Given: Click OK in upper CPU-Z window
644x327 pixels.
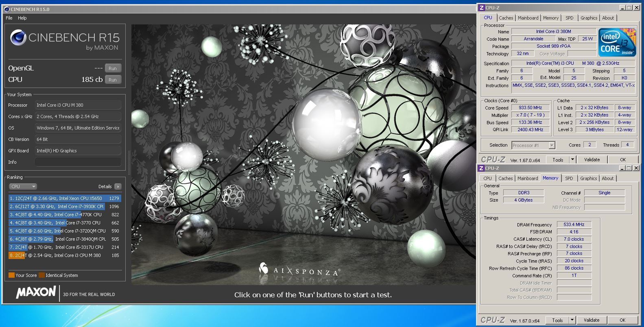Looking at the screenshot, I should pyautogui.click(x=623, y=160).
